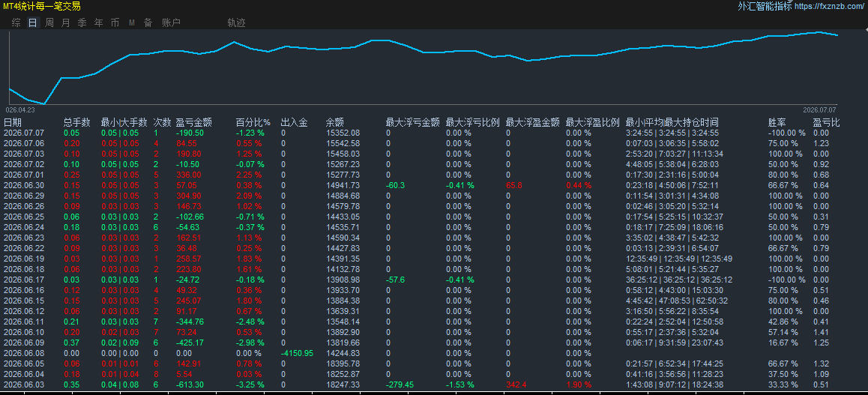Click the 342.4 max floating profit
Image resolution: width=868 pixels, height=395 pixels.
point(516,385)
